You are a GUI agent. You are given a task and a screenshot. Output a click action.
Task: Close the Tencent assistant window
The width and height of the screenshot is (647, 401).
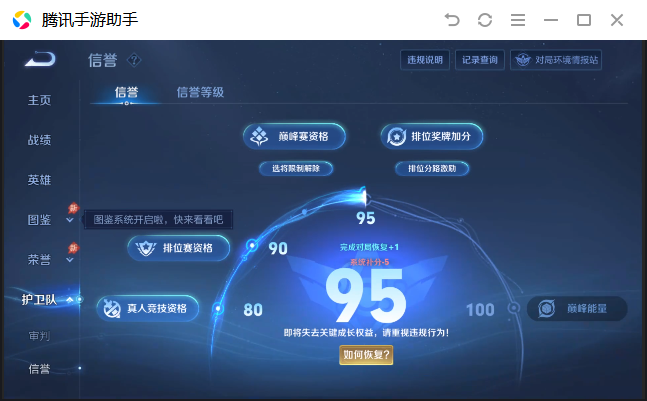point(617,20)
